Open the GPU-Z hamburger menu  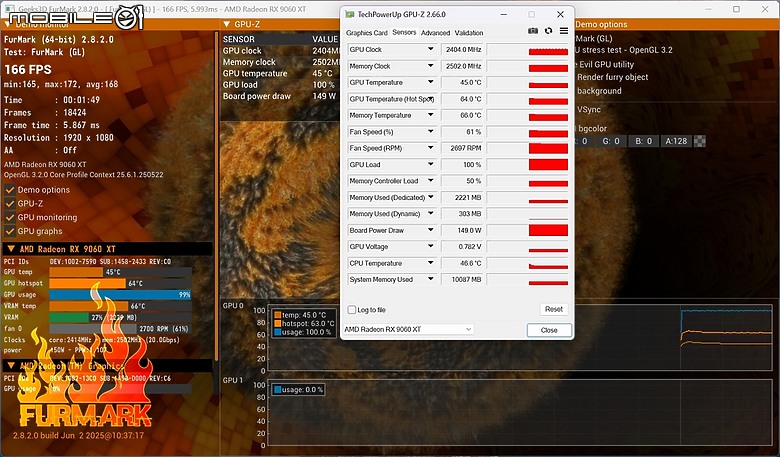click(564, 31)
